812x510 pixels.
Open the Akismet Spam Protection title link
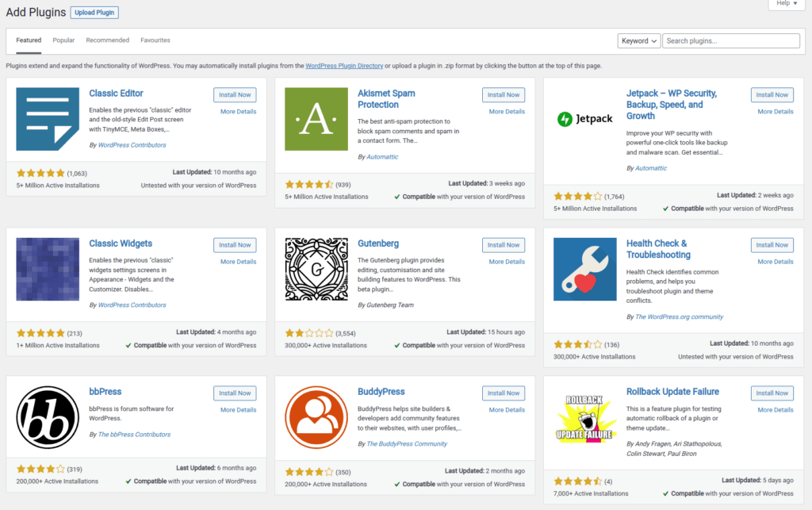[x=386, y=99]
